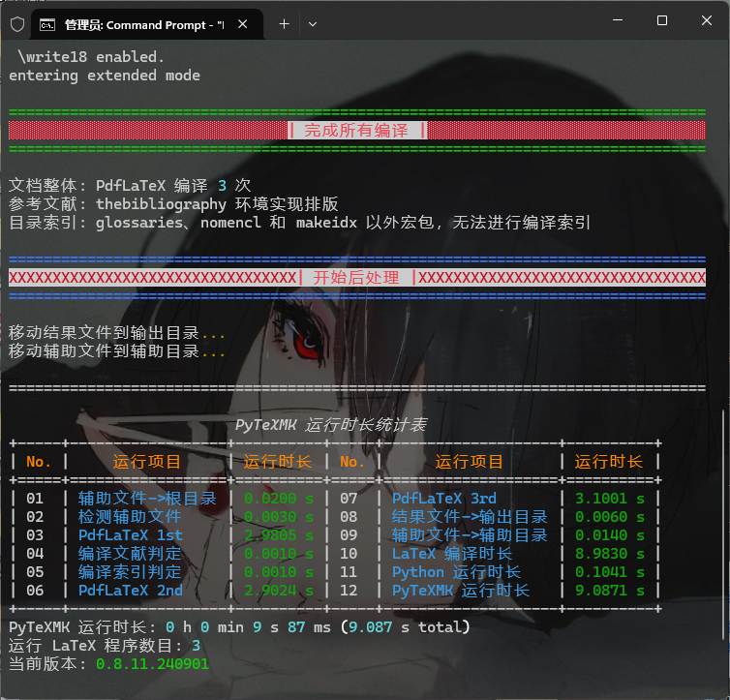Screen dimensions: 730x700
Task: Click the '0.0030 s' duration value
Action: coord(279,517)
